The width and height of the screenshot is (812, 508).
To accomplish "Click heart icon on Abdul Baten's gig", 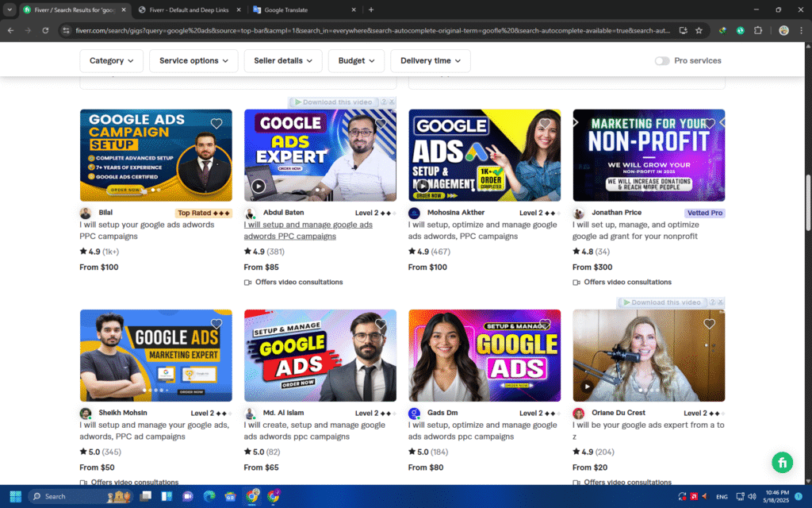I will click(381, 123).
